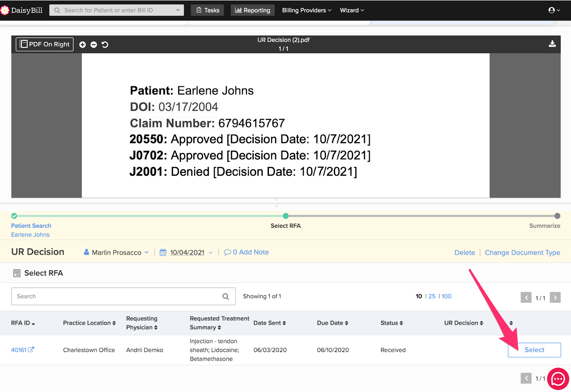Delete the UR Decision document
571x392 pixels.
click(465, 253)
